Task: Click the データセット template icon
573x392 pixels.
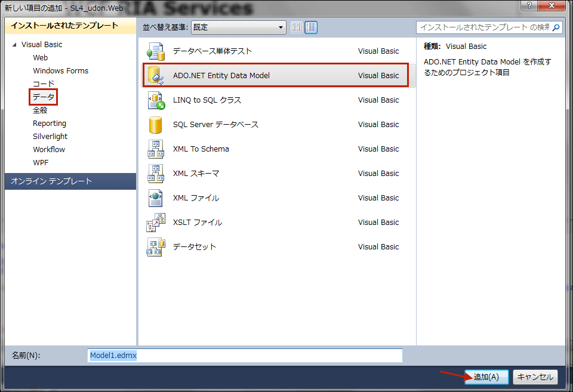Action: click(x=156, y=247)
